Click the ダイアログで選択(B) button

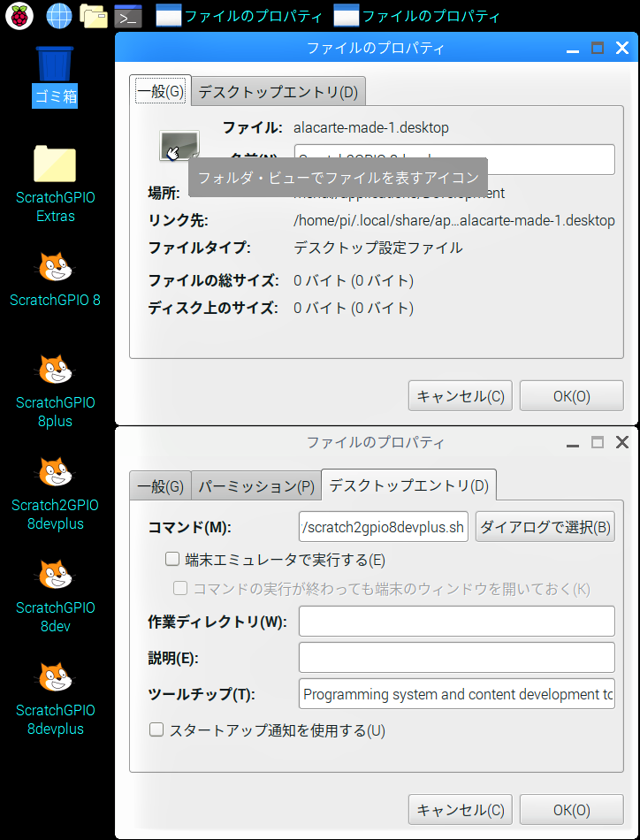[545, 527]
